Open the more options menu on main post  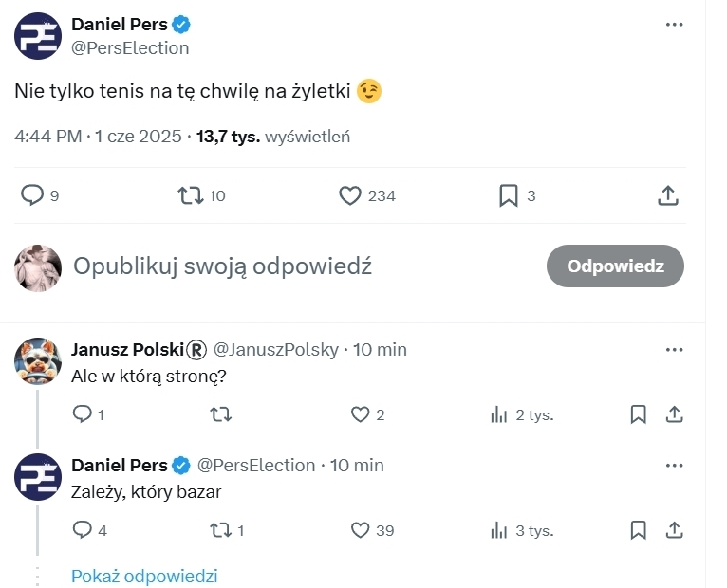(674, 25)
